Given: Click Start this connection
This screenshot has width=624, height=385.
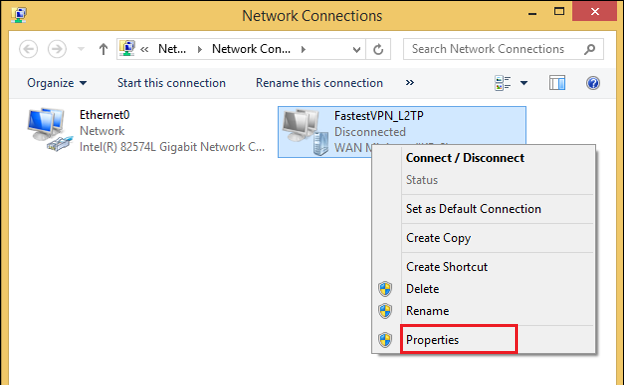Looking at the screenshot, I should (x=172, y=83).
